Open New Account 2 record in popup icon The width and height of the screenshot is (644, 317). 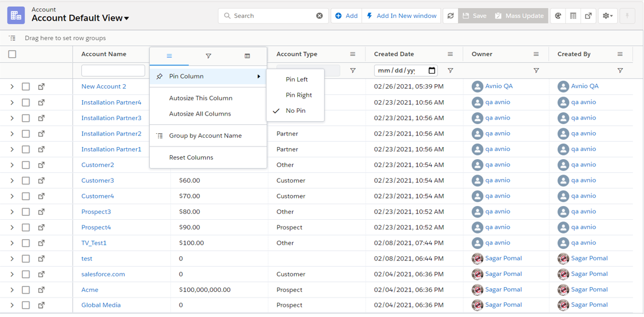coord(41,86)
